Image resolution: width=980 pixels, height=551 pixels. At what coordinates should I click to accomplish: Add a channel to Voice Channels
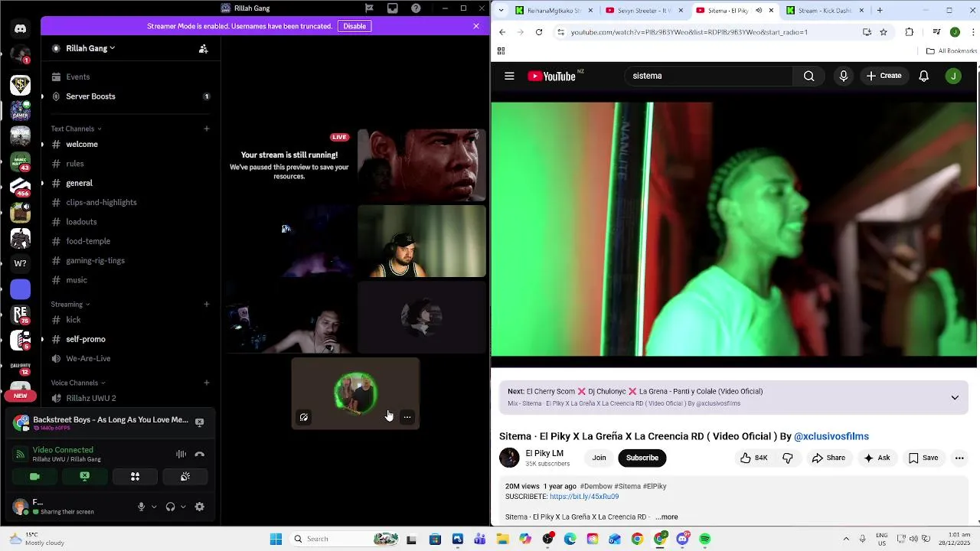pyautogui.click(x=207, y=383)
